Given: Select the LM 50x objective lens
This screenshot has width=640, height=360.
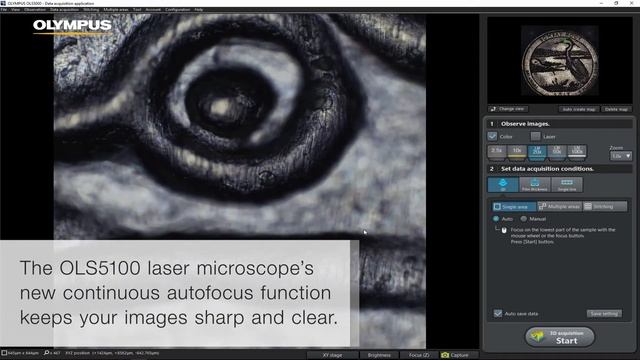Looking at the screenshot, I should point(557,151).
